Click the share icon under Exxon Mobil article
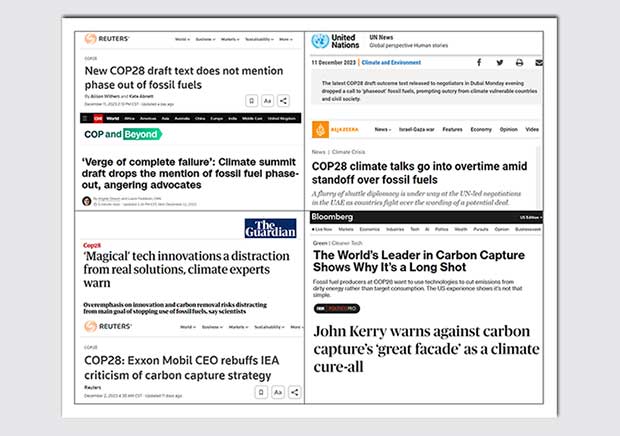Viewport: 620px width, 436px height. [295, 393]
